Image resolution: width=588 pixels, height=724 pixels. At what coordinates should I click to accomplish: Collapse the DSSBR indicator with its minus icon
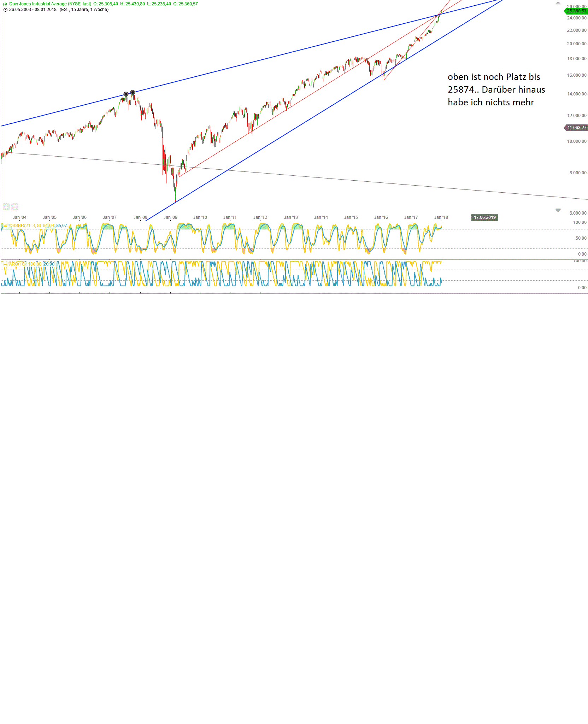pos(6,226)
